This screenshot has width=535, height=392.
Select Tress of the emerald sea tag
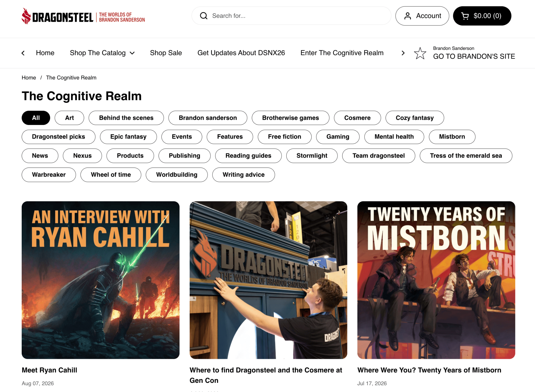[x=466, y=156]
